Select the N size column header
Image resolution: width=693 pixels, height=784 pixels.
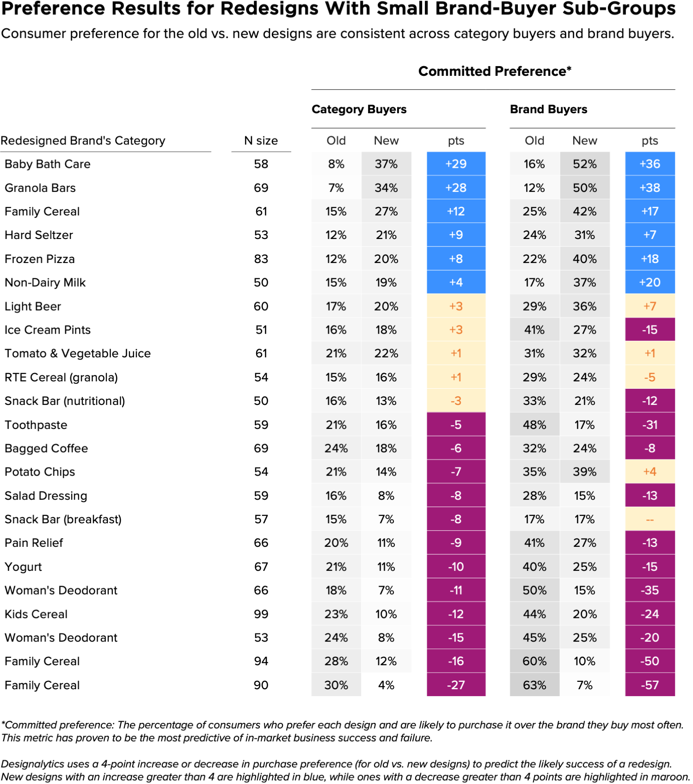(261, 141)
